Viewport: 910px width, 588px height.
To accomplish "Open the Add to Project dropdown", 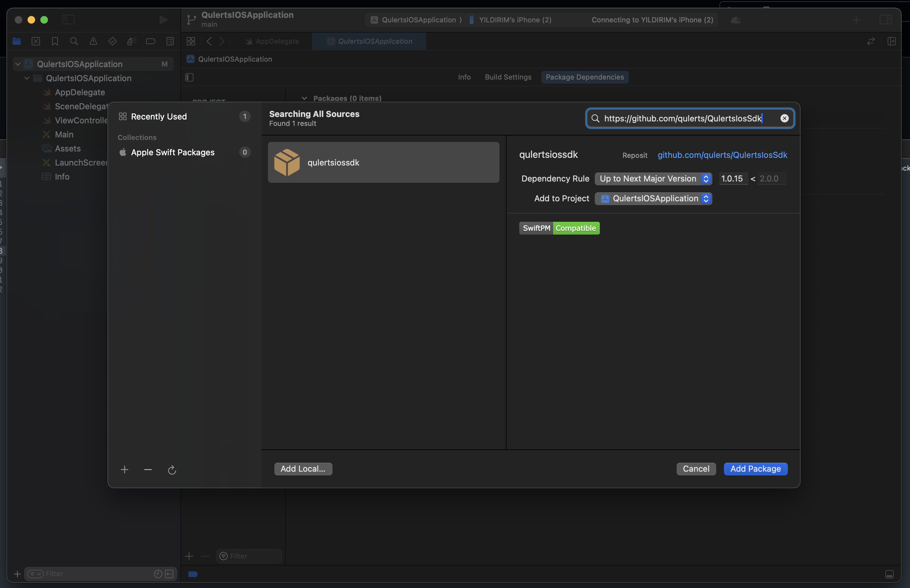I will pyautogui.click(x=653, y=198).
